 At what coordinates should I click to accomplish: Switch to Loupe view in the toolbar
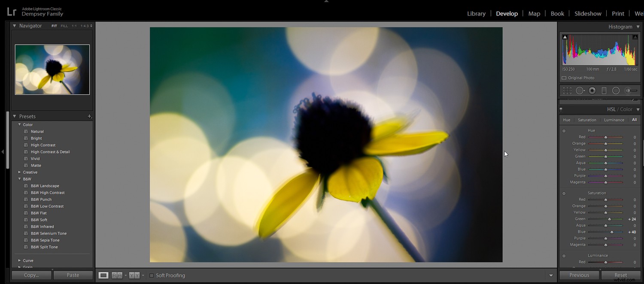pyautogui.click(x=103, y=275)
